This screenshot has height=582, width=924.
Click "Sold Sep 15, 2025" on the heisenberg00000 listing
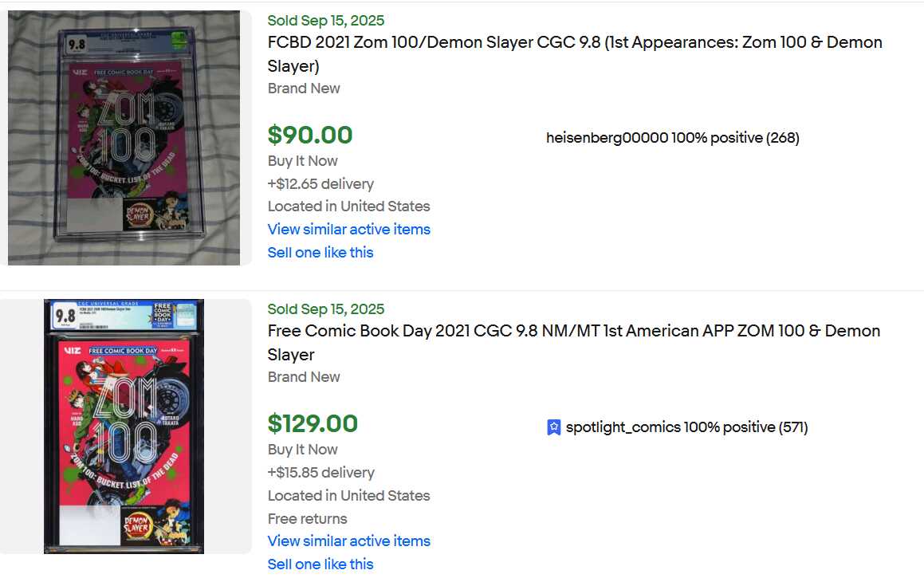(x=325, y=21)
